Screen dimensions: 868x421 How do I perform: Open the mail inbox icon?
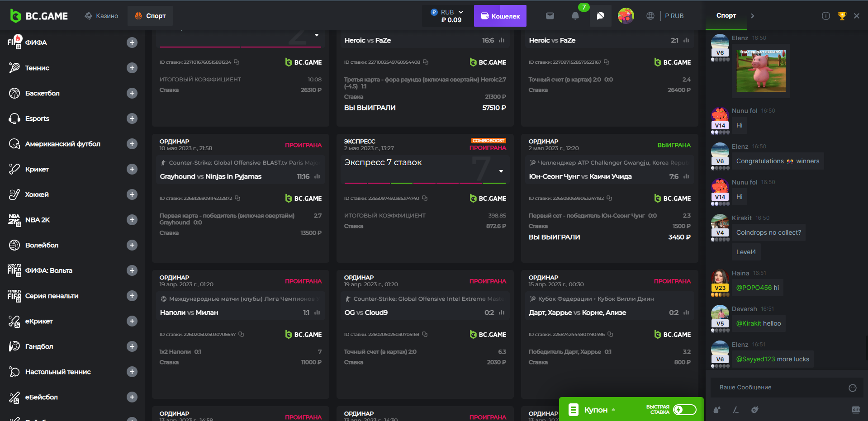tap(550, 16)
